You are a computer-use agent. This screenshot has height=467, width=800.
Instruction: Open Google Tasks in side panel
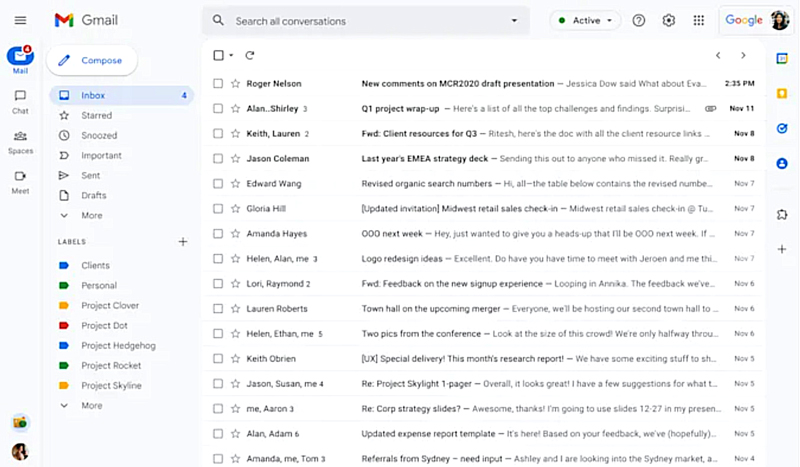pyautogui.click(x=782, y=128)
